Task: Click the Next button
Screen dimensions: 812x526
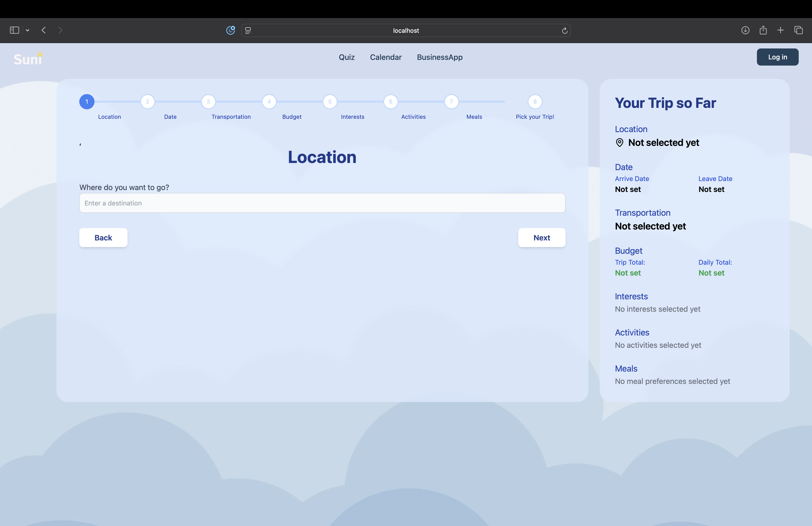Action: 541,238
